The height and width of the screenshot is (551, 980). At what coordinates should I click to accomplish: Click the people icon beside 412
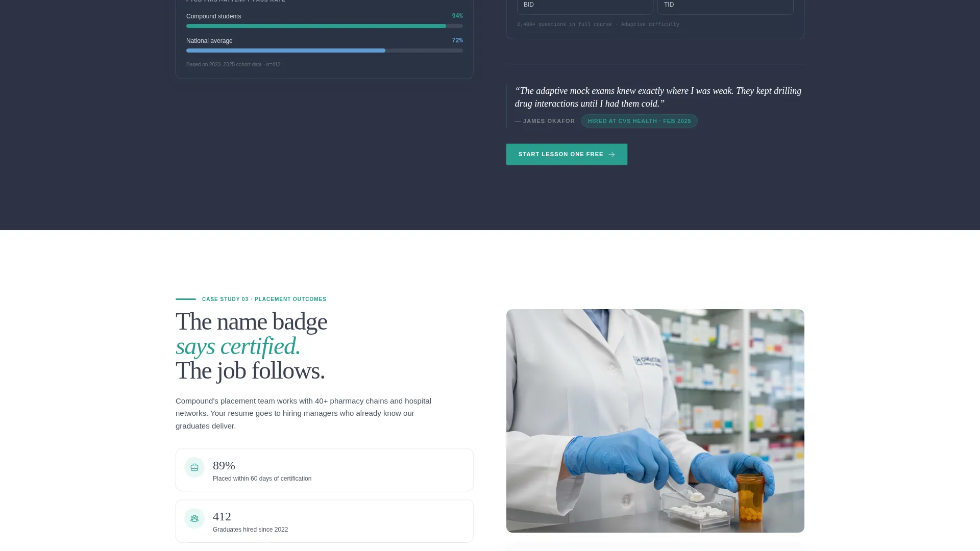point(194,518)
